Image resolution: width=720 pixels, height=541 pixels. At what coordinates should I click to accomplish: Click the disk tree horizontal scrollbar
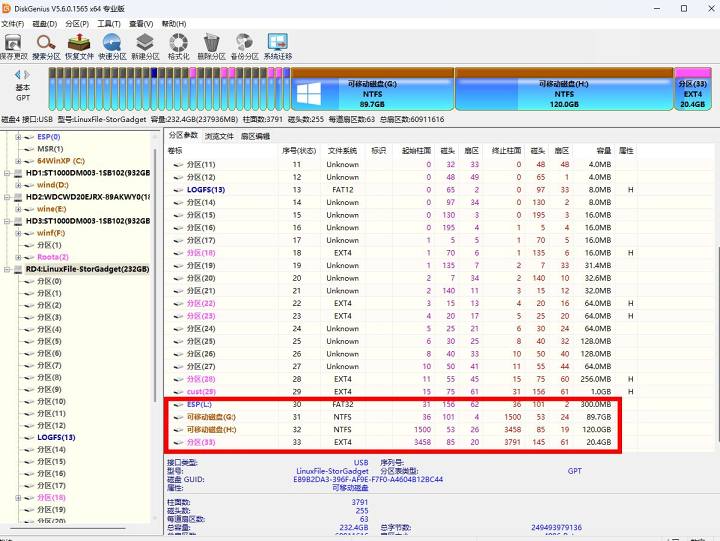coord(68,529)
